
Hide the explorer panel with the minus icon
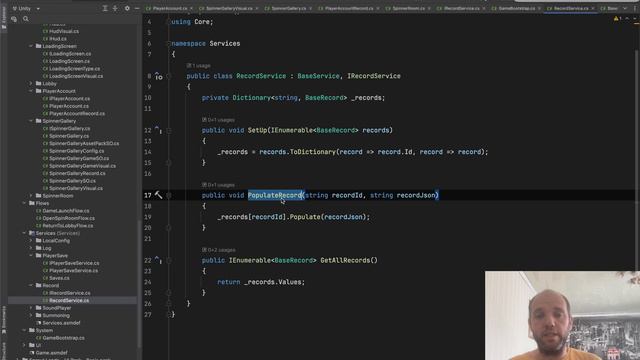click(137, 8)
